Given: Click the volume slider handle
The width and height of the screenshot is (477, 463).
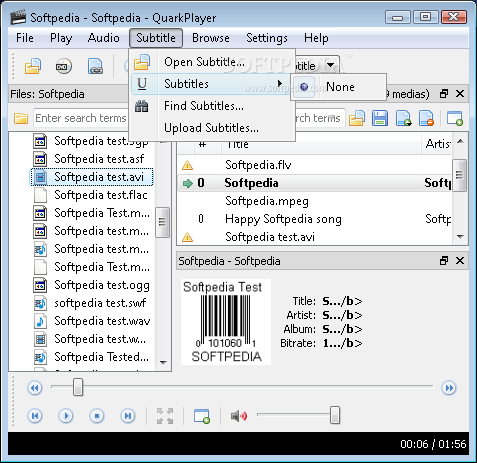Looking at the screenshot, I should click(335, 415).
